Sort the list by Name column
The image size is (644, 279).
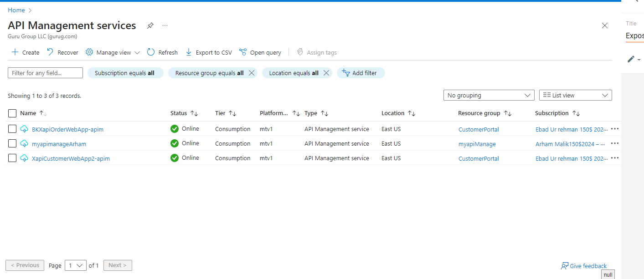pyautogui.click(x=34, y=113)
